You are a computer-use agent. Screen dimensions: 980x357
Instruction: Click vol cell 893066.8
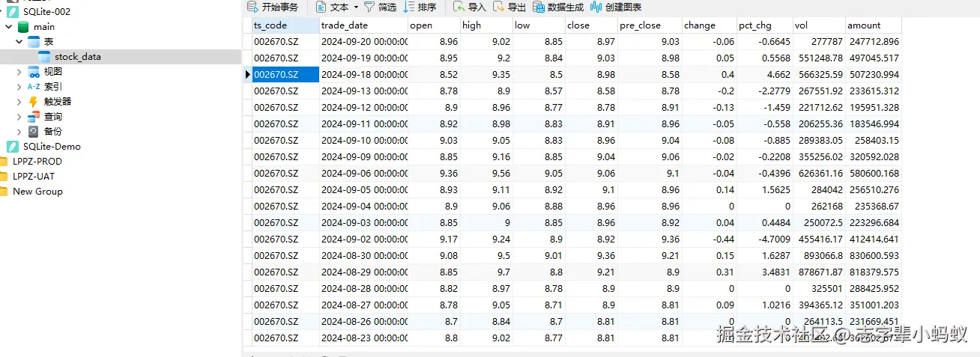pyautogui.click(x=819, y=256)
